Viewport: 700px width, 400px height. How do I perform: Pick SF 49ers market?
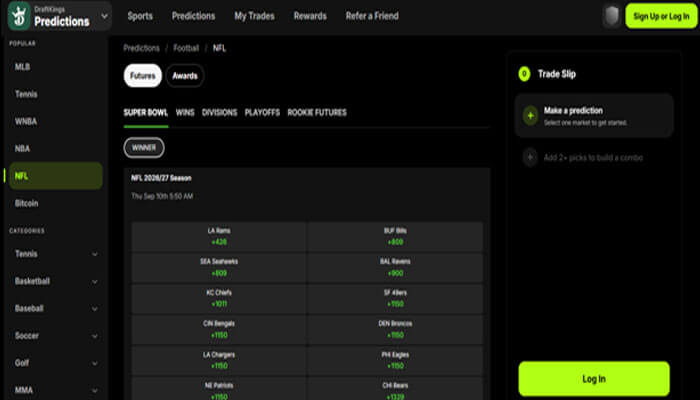pos(395,298)
